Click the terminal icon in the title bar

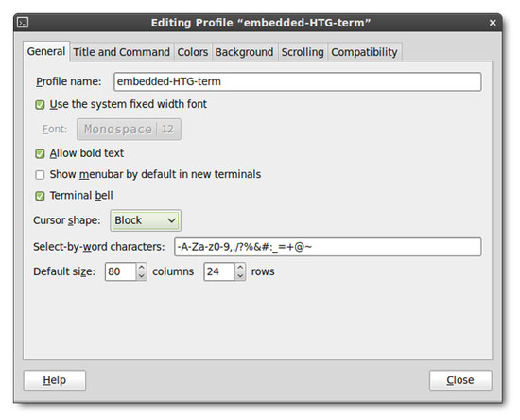[23, 23]
